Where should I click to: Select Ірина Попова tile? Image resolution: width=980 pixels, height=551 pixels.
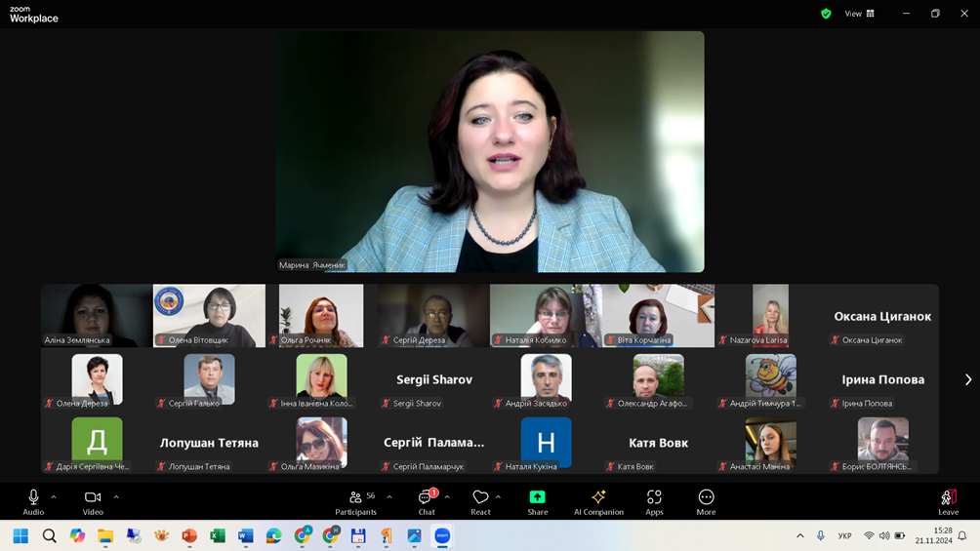pos(882,379)
